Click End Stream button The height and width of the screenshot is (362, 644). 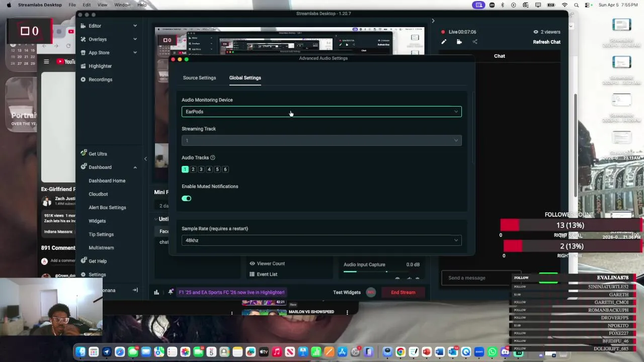tap(403, 292)
